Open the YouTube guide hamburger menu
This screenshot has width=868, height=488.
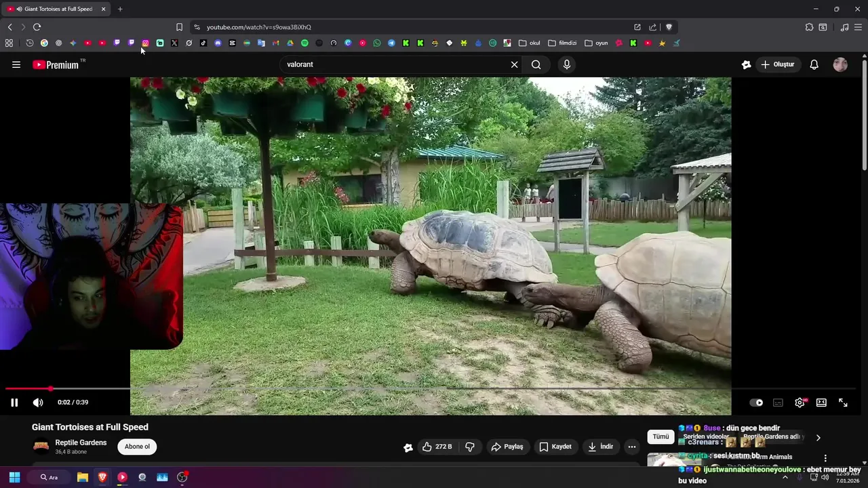pos(16,64)
